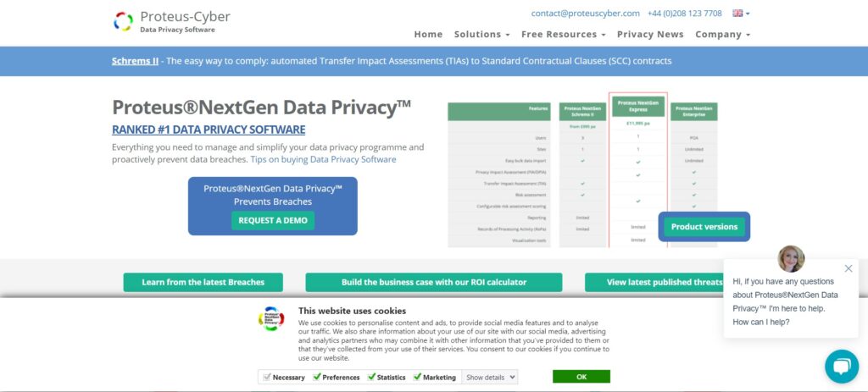Expand the Free Resources menu
The height and width of the screenshot is (392, 868).
(x=564, y=34)
